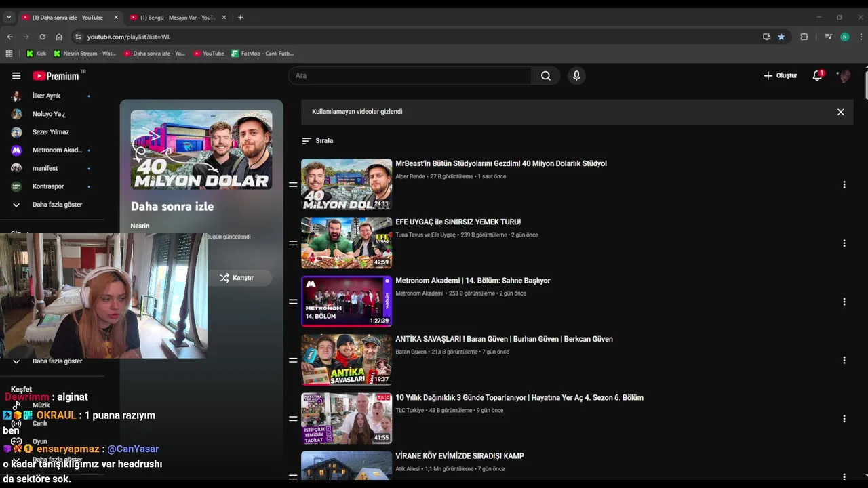The height and width of the screenshot is (488, 868).
Task: Open a new browser tab
Action: pyautogui.click(x=240, y=18)
